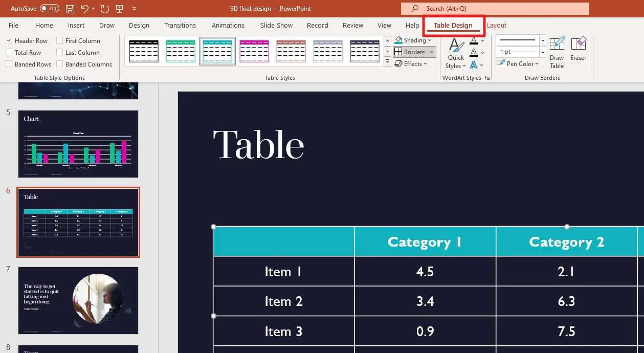Go to the Transitions tab
The width and height of the screenshot is (644, 353).
point(180,25)
